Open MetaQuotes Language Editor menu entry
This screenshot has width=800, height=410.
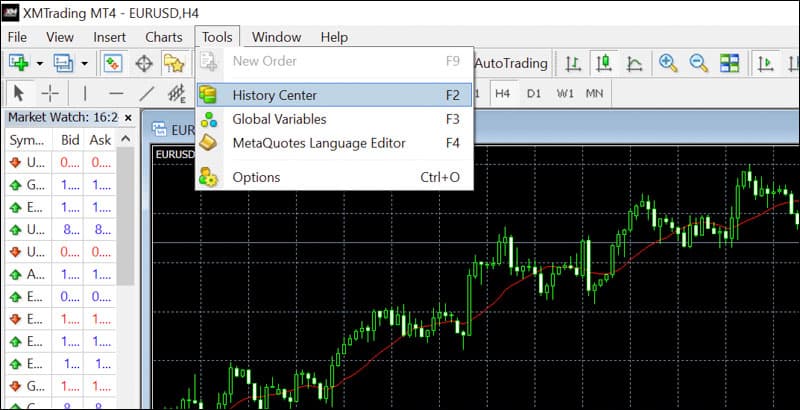(318, 143)
